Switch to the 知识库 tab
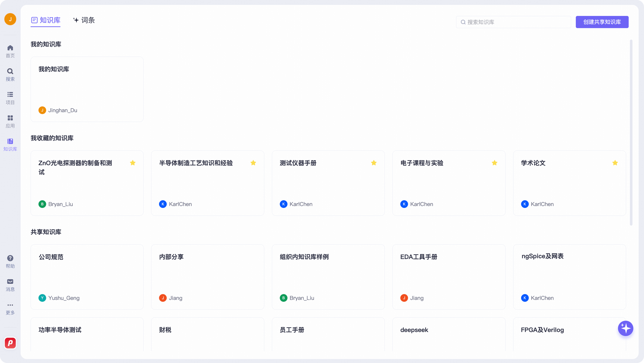This screenshot has width=644, height=363. [x=46, y=20]
